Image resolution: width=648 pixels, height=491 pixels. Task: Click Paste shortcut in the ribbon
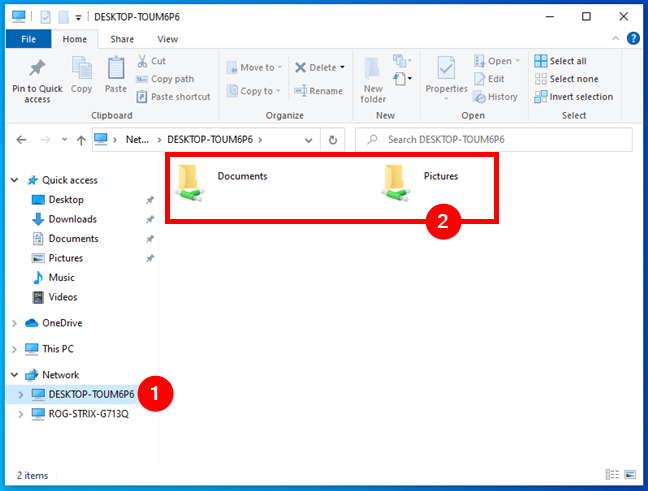pyautogui.click(x=174, y=97)
